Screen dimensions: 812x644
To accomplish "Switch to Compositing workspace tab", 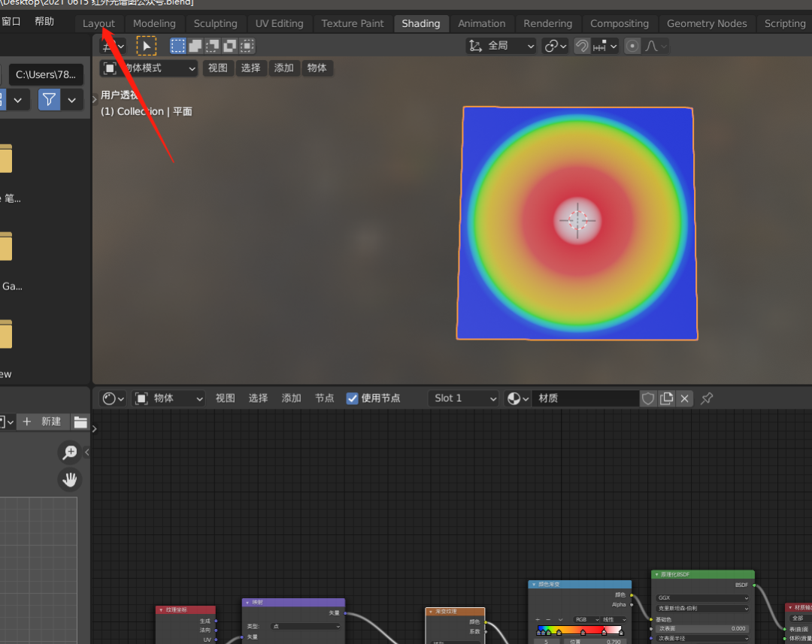I will click(620, 23).
